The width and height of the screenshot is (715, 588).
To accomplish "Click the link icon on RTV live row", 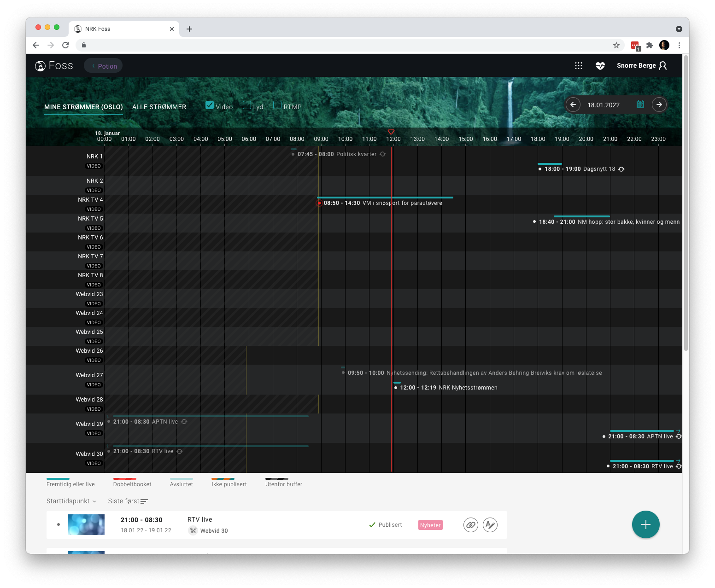I will point(471,525).
